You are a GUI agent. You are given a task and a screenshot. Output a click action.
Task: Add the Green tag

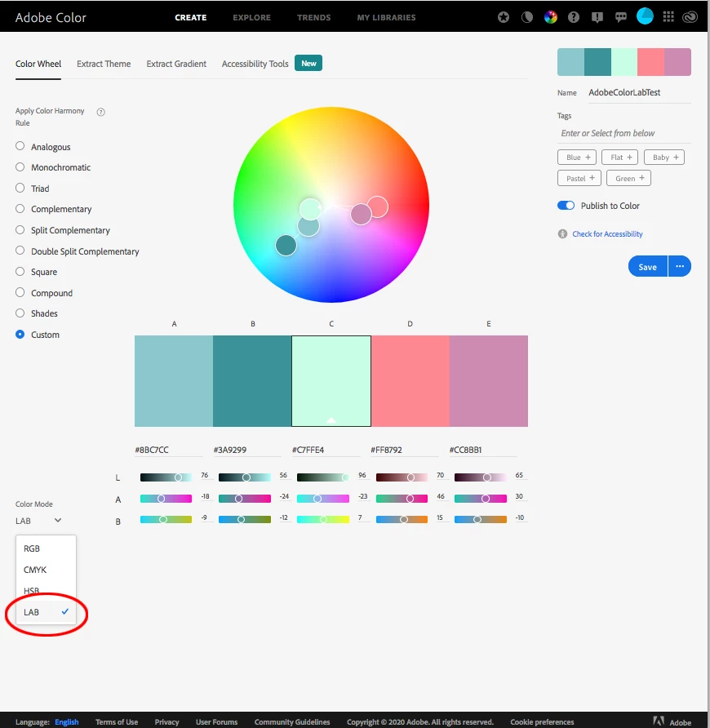628,178
